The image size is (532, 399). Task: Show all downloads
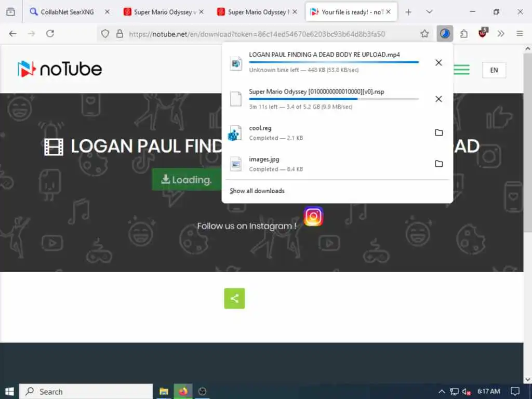(257, 191)
